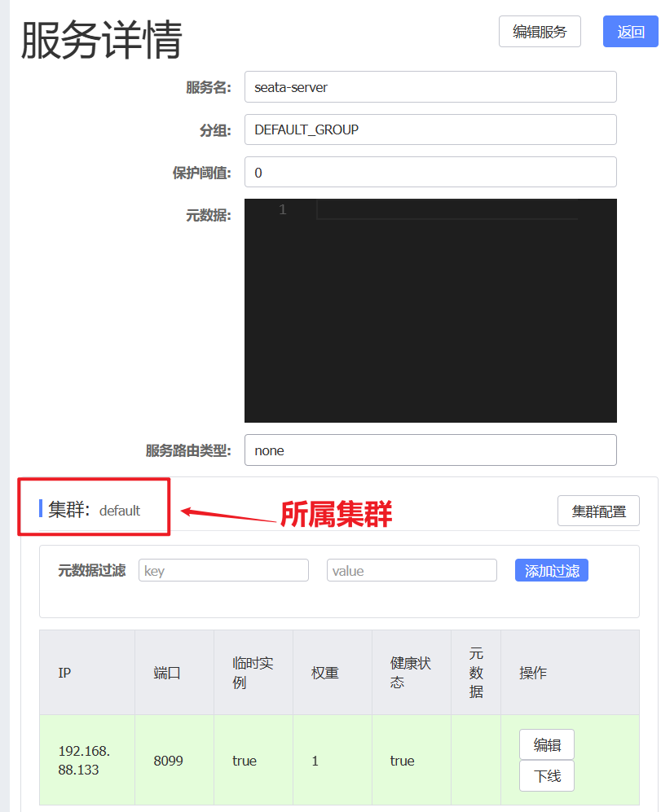
Task: Click the 端口 column header
Action: [x=167, y=674]
